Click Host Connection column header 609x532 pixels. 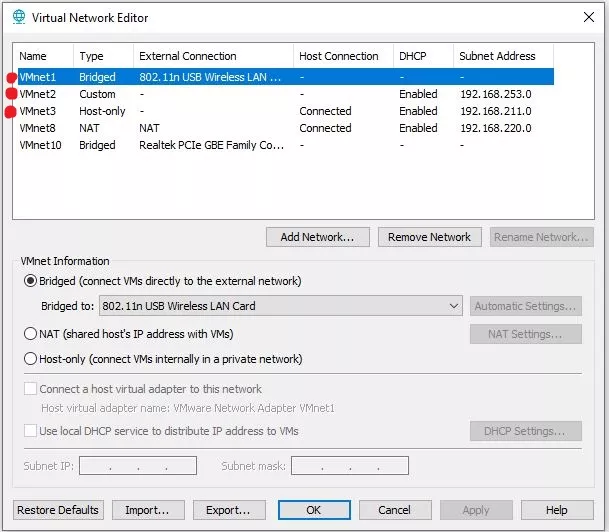coord(343,56)
